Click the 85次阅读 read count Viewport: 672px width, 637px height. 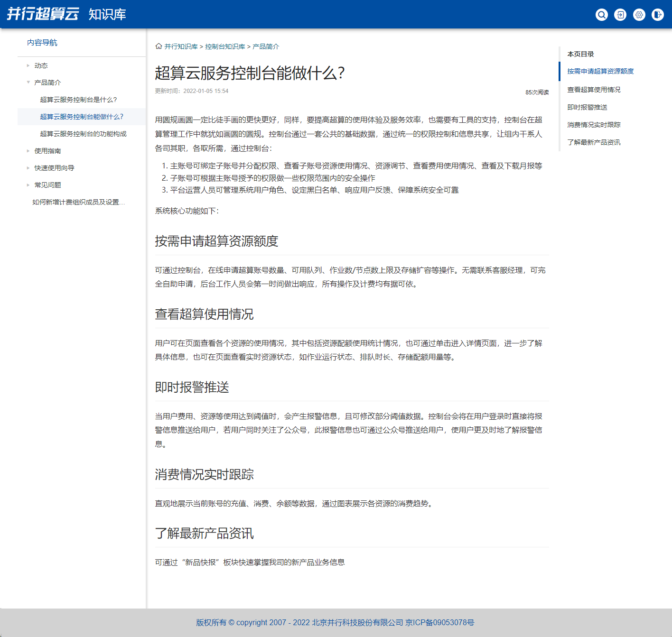[x=537, y=92]
